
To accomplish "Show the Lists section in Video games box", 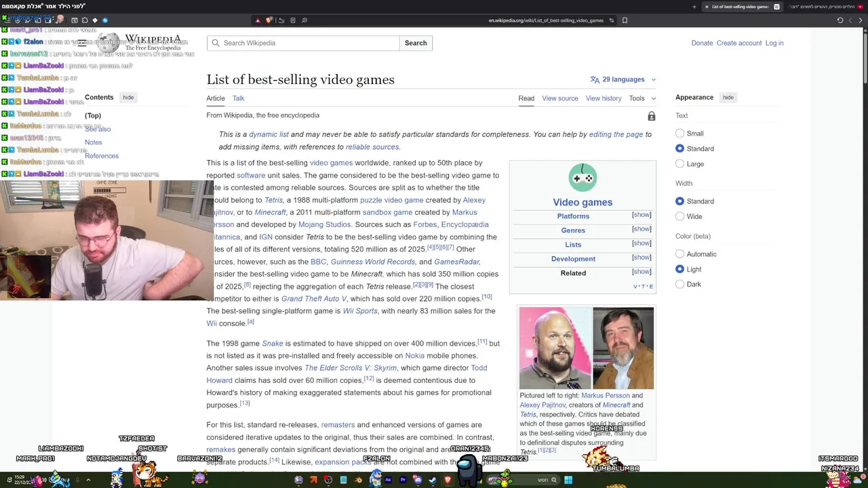I will point(642,243).
